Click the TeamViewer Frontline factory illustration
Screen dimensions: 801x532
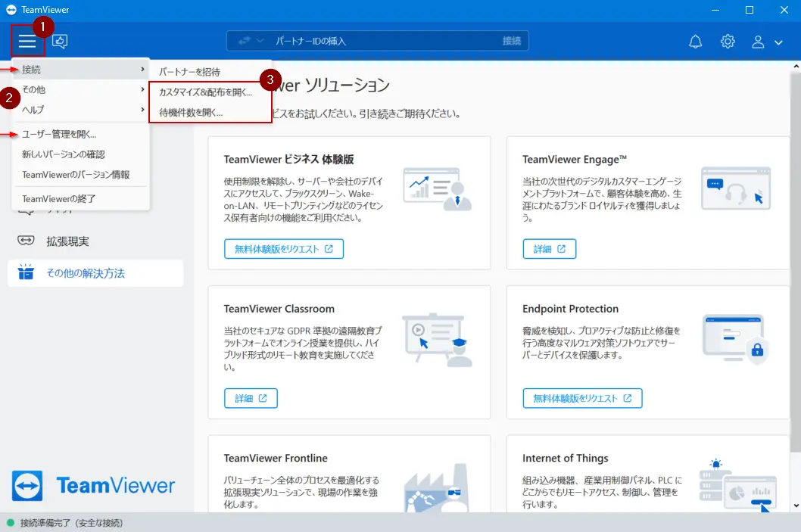(437, 487)
